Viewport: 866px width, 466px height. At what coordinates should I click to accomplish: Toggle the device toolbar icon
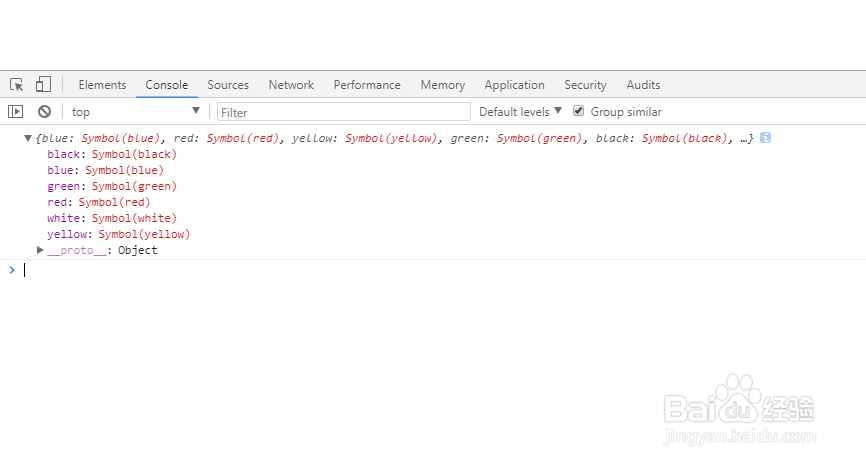43,84
